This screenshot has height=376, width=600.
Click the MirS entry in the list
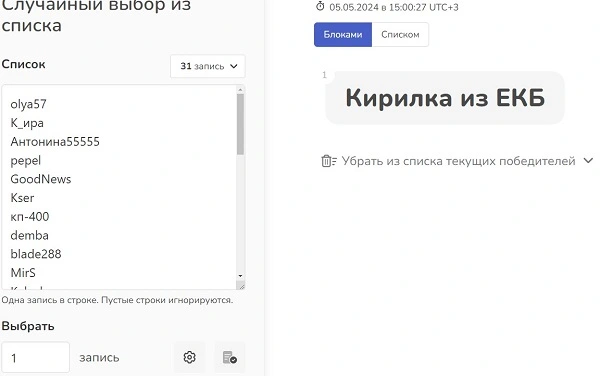[23, 273]
